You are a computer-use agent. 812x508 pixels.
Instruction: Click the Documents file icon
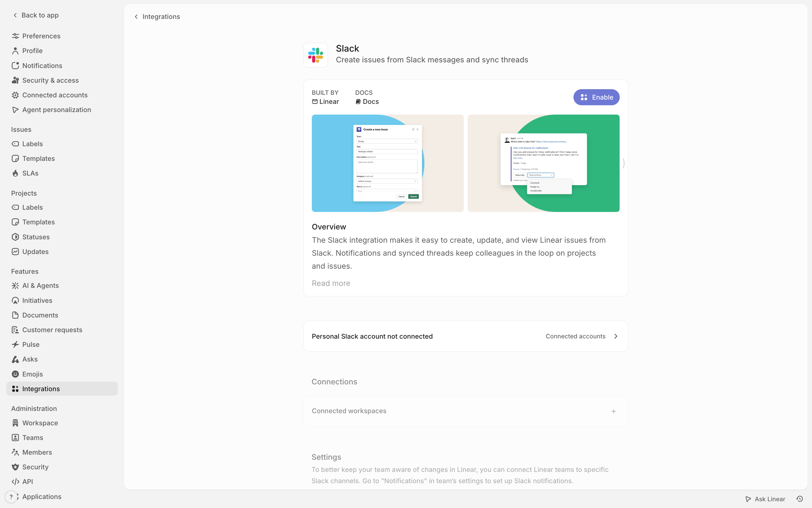point(15,315)
